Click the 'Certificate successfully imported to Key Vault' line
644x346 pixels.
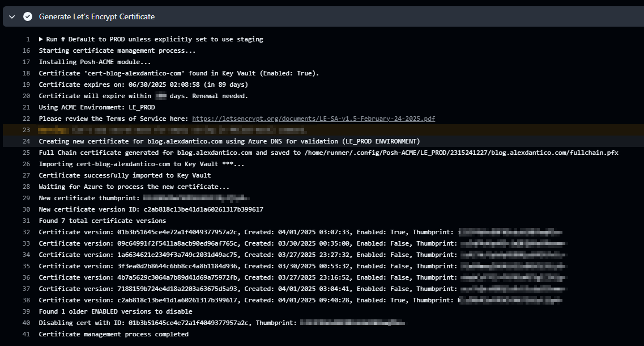point(125,175)
